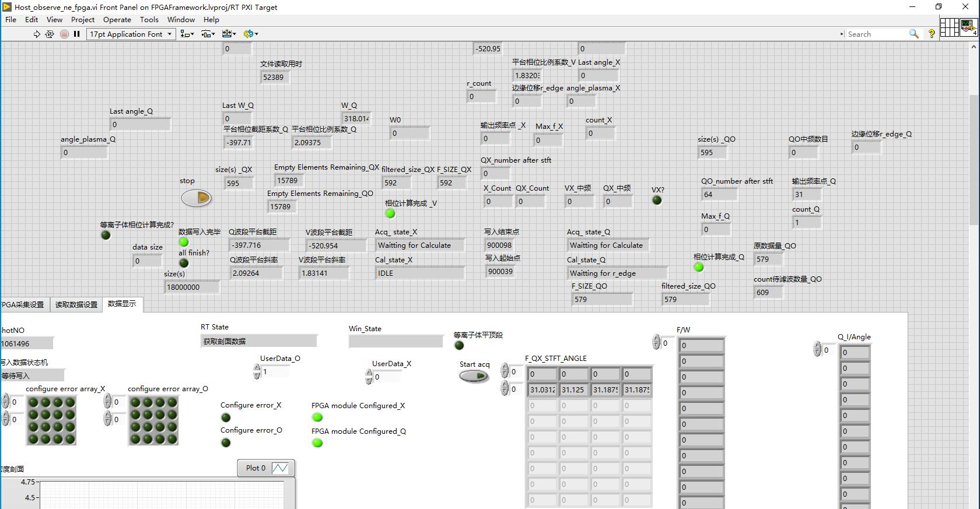980x509 pixels.
Task: Click the Run arrow in toolbar
Action: point(37,34)
